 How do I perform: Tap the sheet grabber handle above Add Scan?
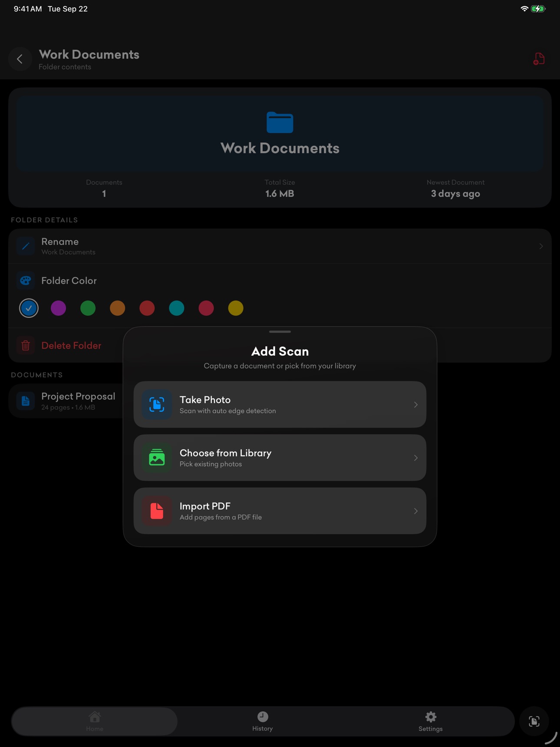pyautogui.click(x=280, y=332)
